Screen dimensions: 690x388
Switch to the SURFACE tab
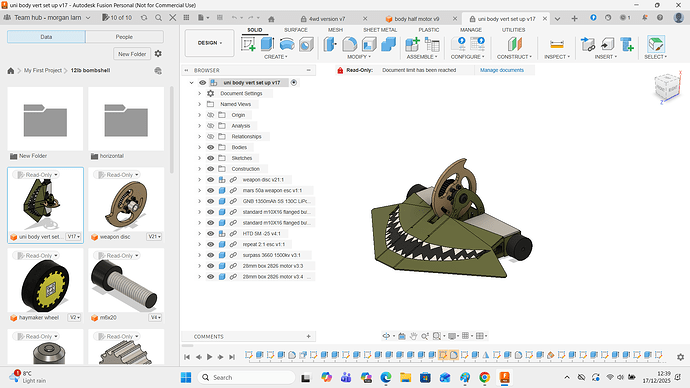pos(296,30)
